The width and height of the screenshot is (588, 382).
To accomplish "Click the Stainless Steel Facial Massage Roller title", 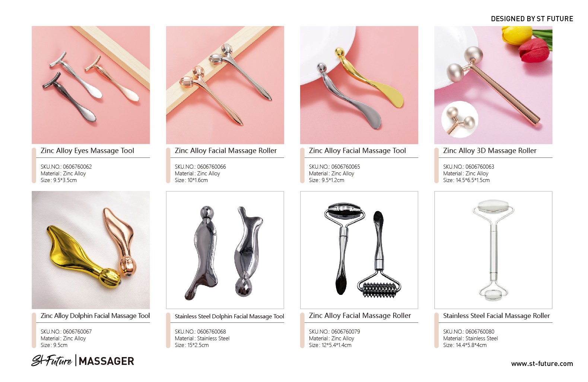I will (x=496, y=316).
